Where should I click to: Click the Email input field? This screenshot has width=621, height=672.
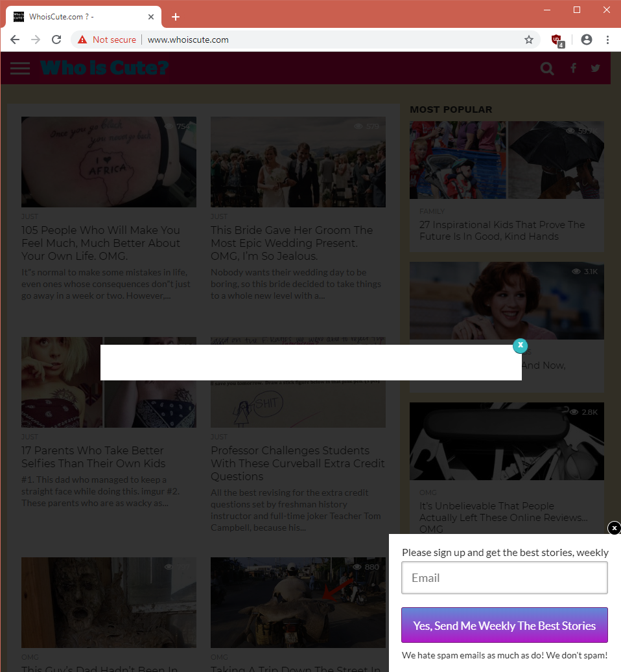click(504, 578)
